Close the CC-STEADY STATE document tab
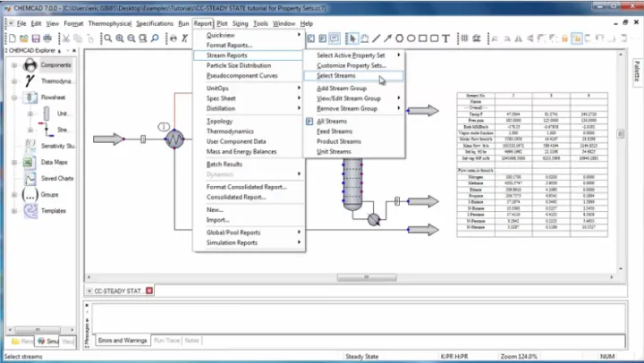Viewport: 644px width, 363px height. (149, 291)
